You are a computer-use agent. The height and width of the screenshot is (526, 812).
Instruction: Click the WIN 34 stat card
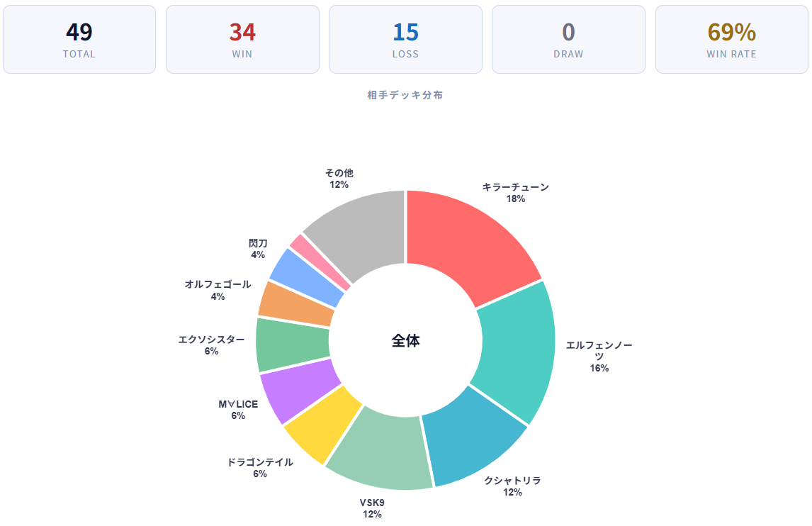click(242, 40)
